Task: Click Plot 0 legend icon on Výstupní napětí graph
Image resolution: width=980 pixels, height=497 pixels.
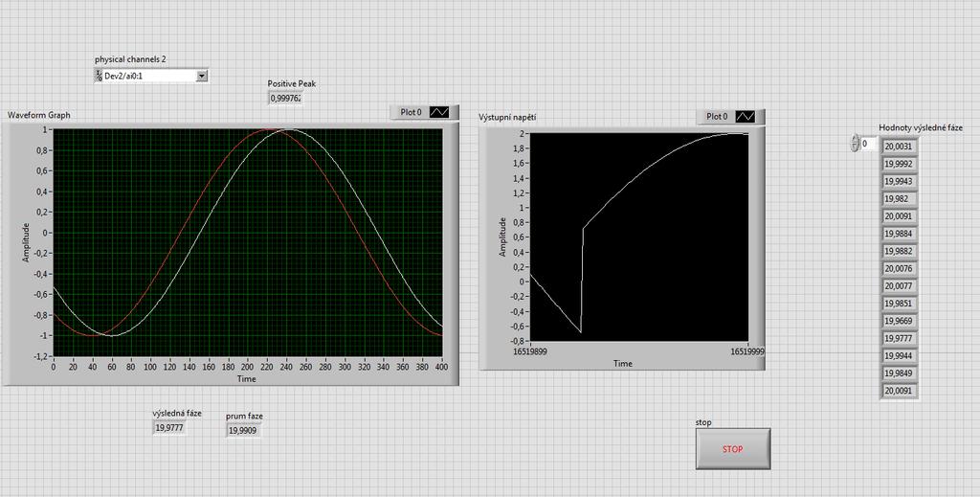Action: pos(745,116)
